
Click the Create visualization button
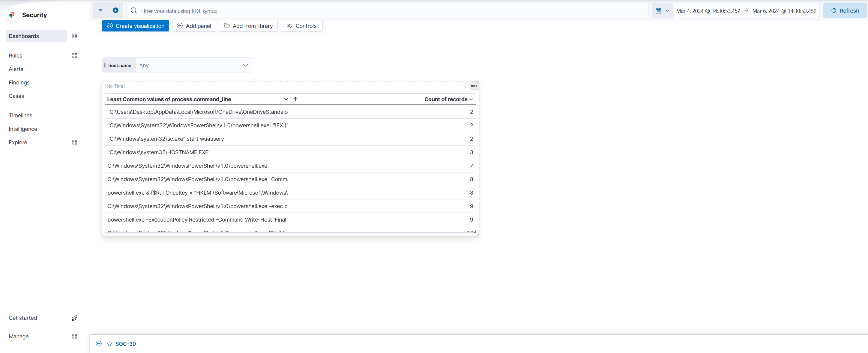135,26
